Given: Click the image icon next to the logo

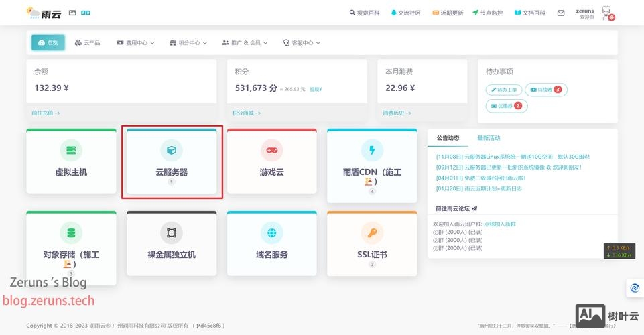Looking at the screenshot, I should coord(72,13).
